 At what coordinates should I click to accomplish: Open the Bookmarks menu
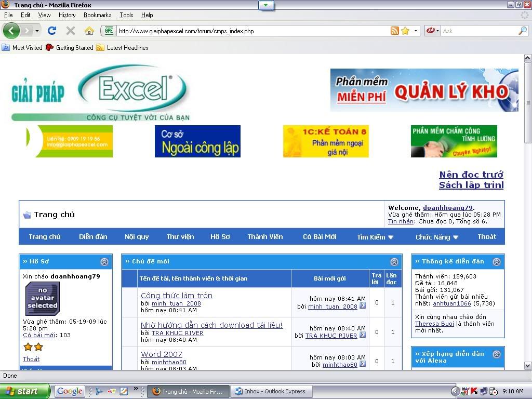[97, 15]
